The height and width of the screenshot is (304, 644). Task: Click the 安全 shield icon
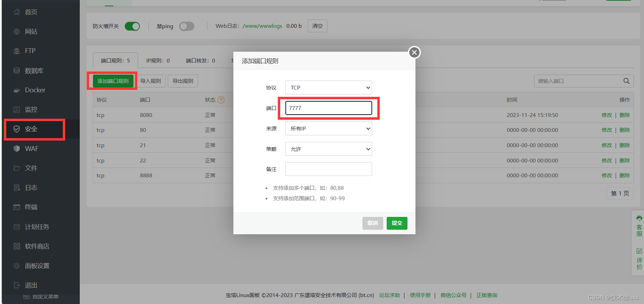click(x=17, y=129)
